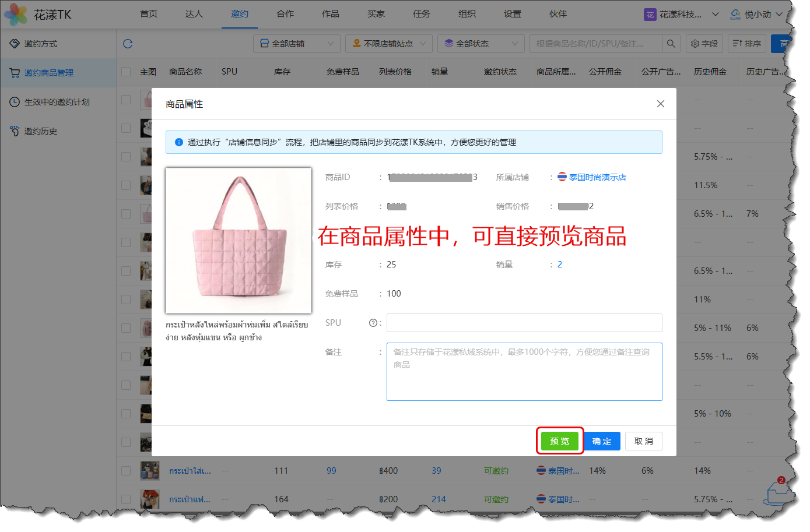Screen dimensions: 810x532
Task: Expand the 不限店铺站点 dropdown
Action: pyautogui.click(x=388, y=44)
